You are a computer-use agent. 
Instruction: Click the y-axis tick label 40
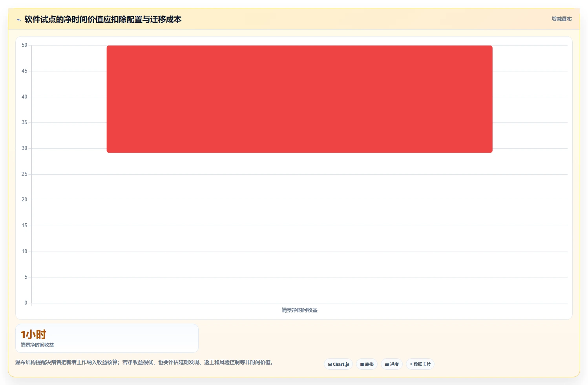(x=24, y=97)
